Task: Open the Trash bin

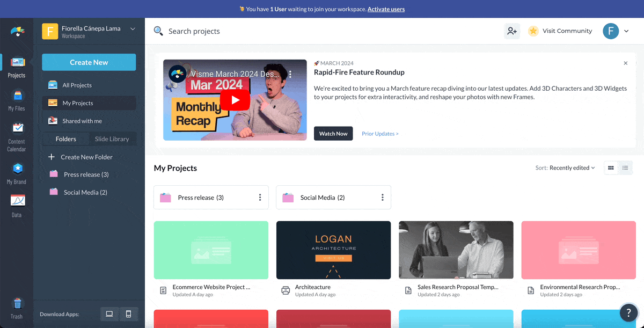Action: (x=17, y=308)
